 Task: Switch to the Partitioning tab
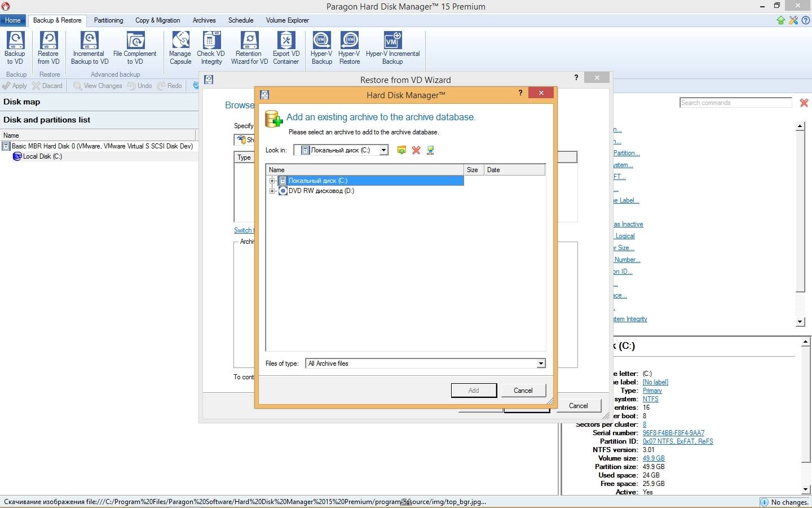[108, 20]
